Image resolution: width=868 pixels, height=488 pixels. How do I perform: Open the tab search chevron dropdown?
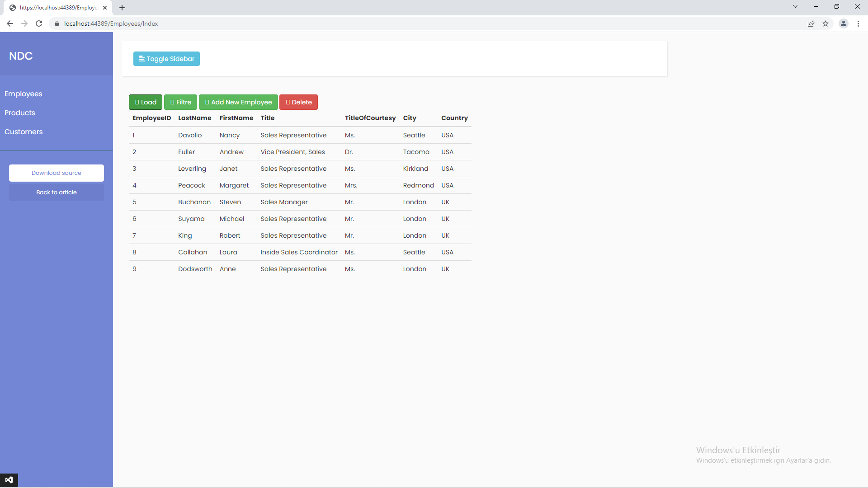795,6
